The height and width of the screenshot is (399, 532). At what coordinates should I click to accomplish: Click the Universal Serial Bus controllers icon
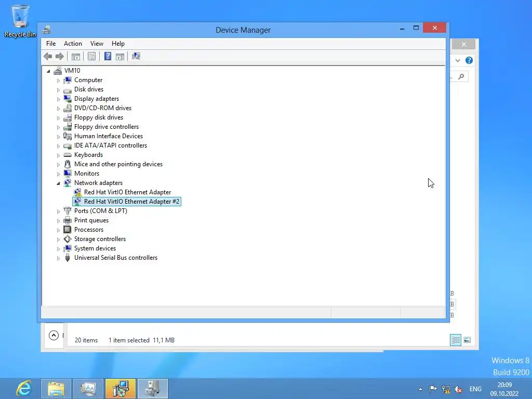click(x=68, y=258)
